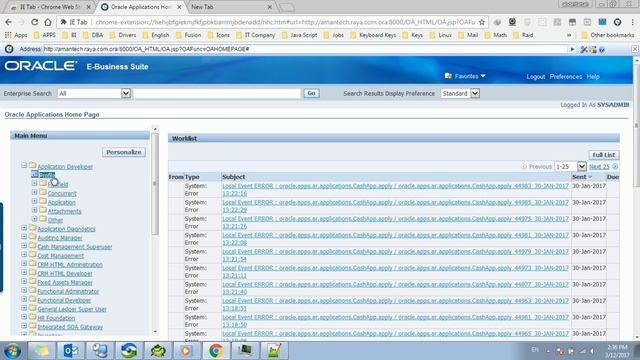Viewport: 640px width, 360px height.
Task: Open the IE Tab tools wrench icon
Action: point(584,49)
